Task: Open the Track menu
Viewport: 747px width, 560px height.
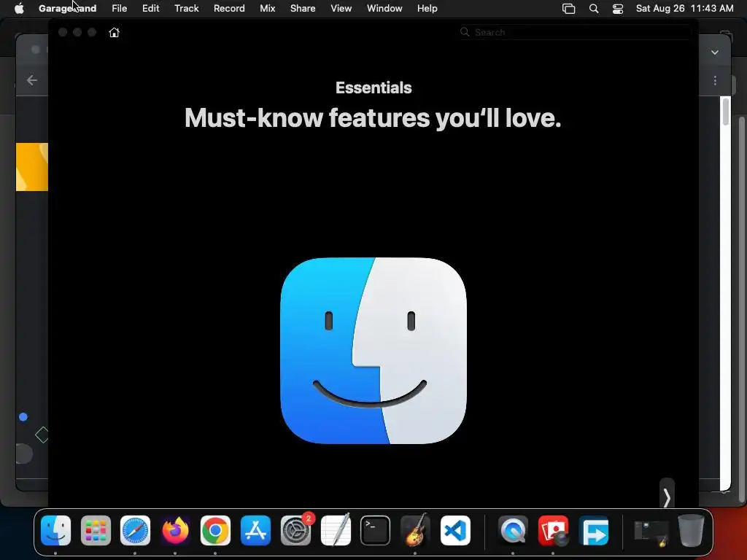Action: [x=186, y=8]
